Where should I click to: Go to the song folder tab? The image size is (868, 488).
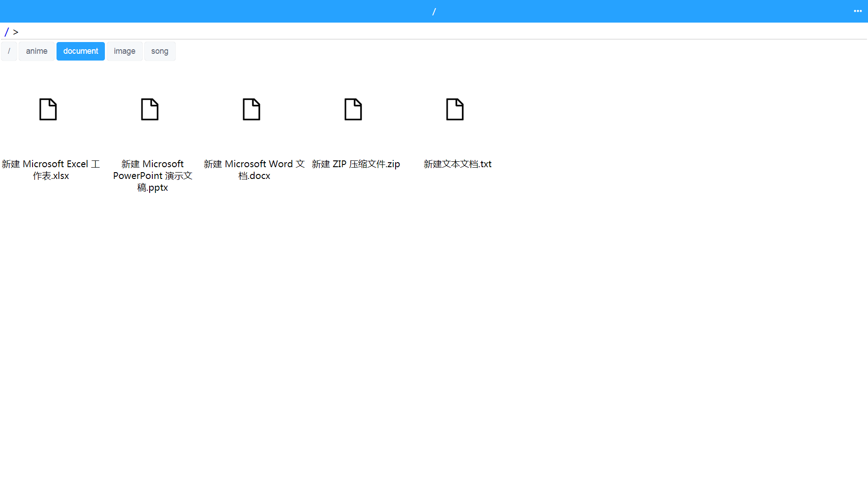click(160, 51)
